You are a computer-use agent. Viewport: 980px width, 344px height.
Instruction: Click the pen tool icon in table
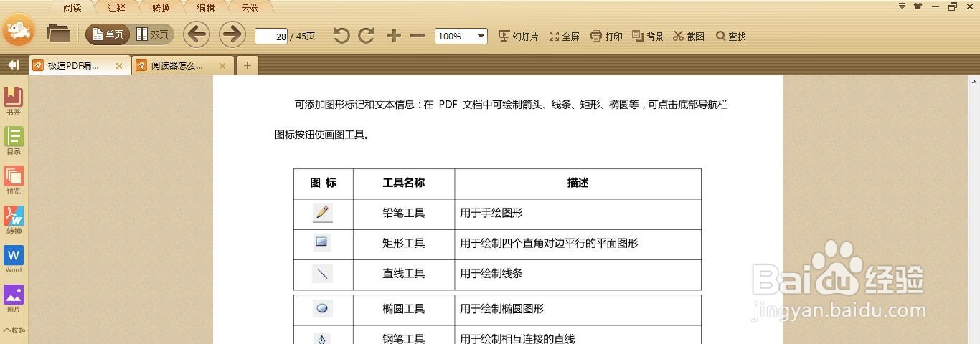point(322,339)
